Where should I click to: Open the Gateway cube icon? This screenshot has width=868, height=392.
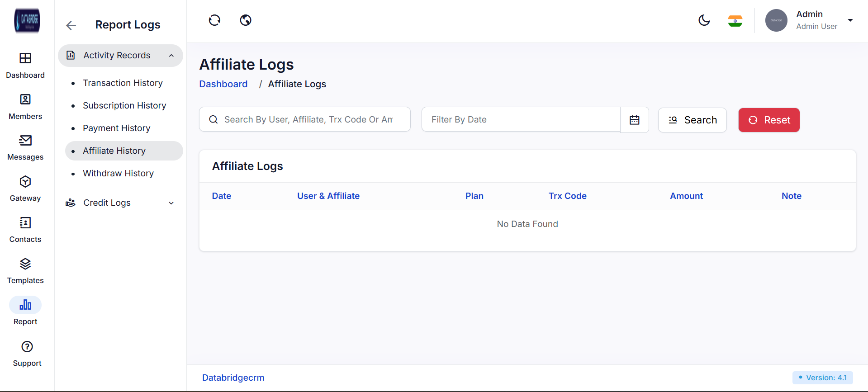coord(25,182)
